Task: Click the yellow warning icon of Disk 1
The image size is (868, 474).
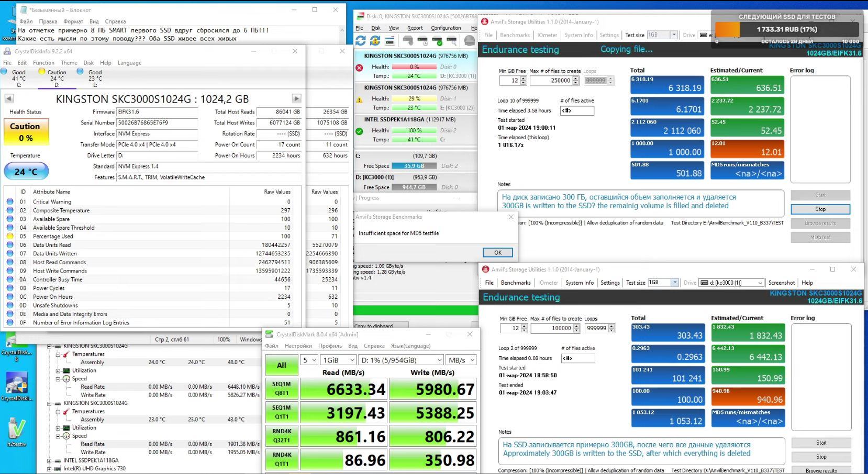Action: pyautogui.click(x=359, y=99)
